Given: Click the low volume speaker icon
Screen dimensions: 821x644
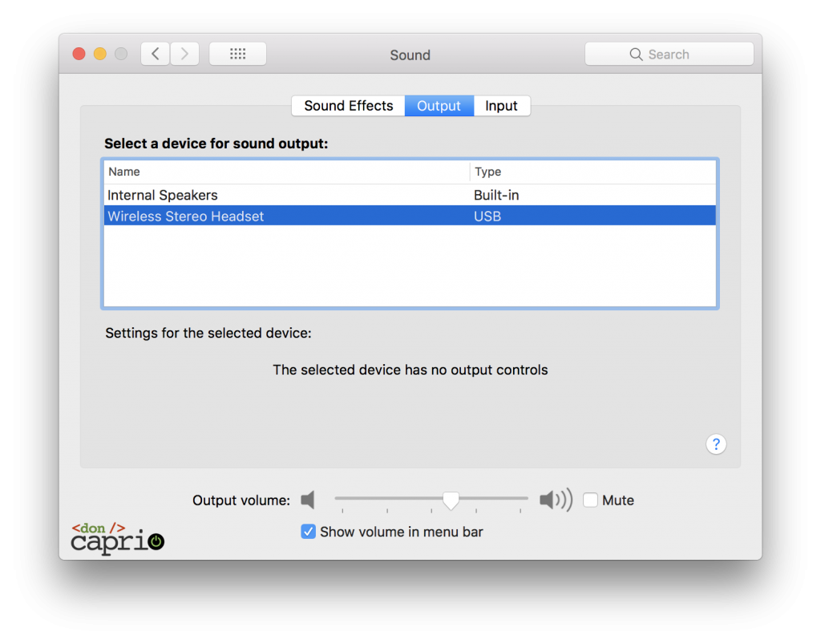Looking at the screenshot, I should (308, 500).
